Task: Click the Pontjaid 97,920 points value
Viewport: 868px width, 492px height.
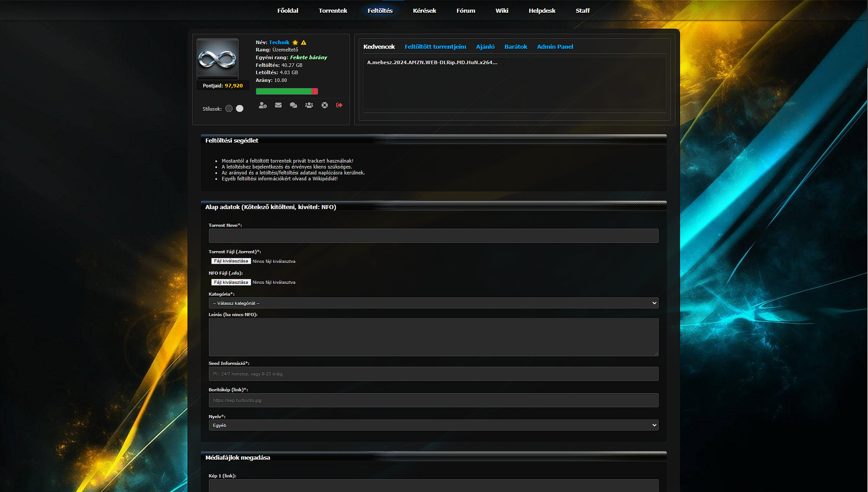Action: pyautogui.click(x=233, y=86)
